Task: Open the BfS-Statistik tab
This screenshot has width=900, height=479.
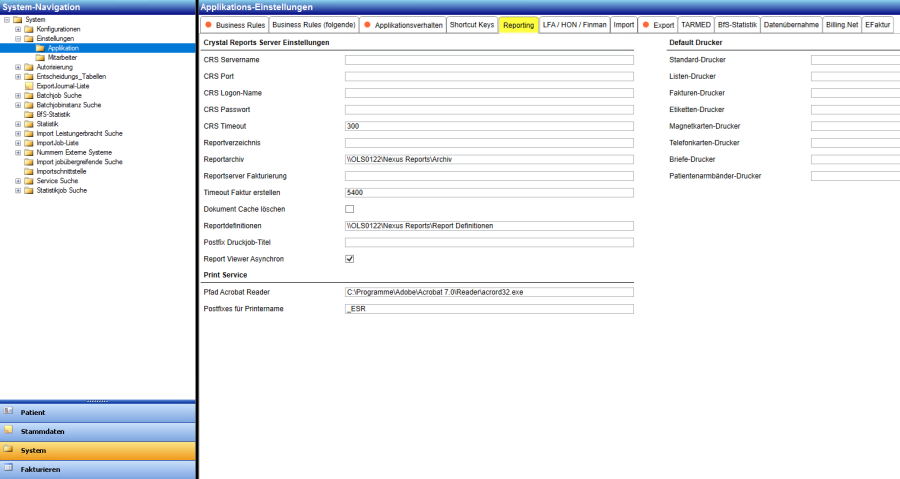Action: 737,25
